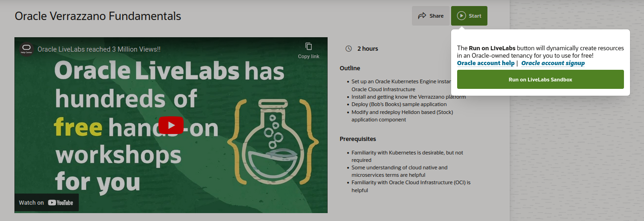This screenshot has width=644, height=221.
Task: Open the Oracle account help link
Action: pos(486,63)
